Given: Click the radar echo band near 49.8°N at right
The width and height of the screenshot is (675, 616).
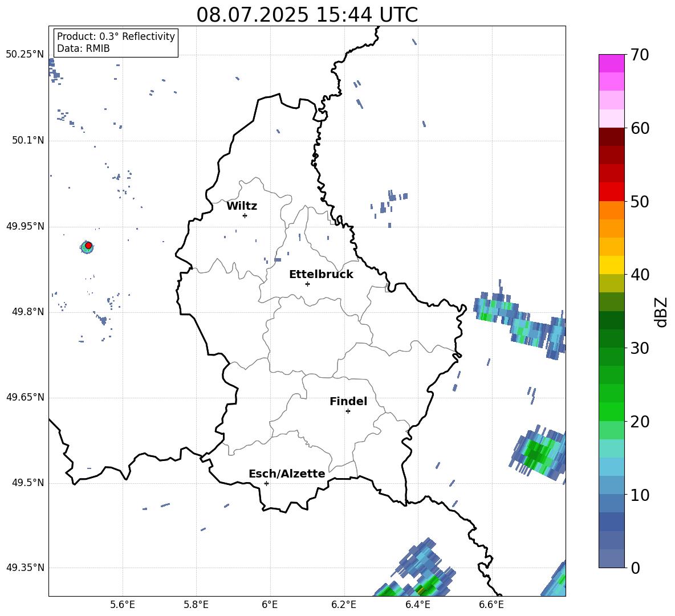Looking at the screenshot, I should [519, 320].
